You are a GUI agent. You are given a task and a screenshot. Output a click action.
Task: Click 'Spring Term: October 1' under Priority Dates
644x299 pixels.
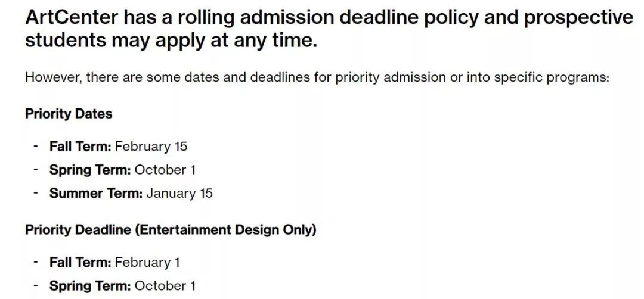click(122, 170)
